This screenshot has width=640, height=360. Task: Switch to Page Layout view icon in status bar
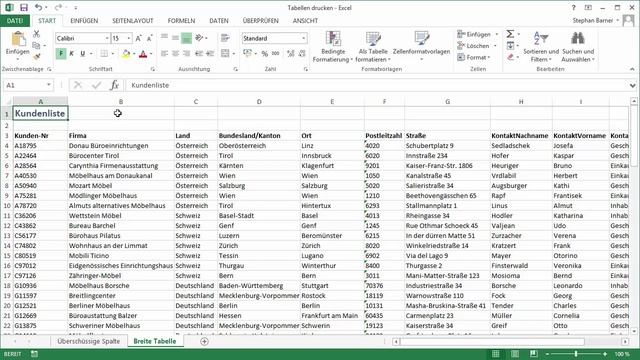pos(515,353)
